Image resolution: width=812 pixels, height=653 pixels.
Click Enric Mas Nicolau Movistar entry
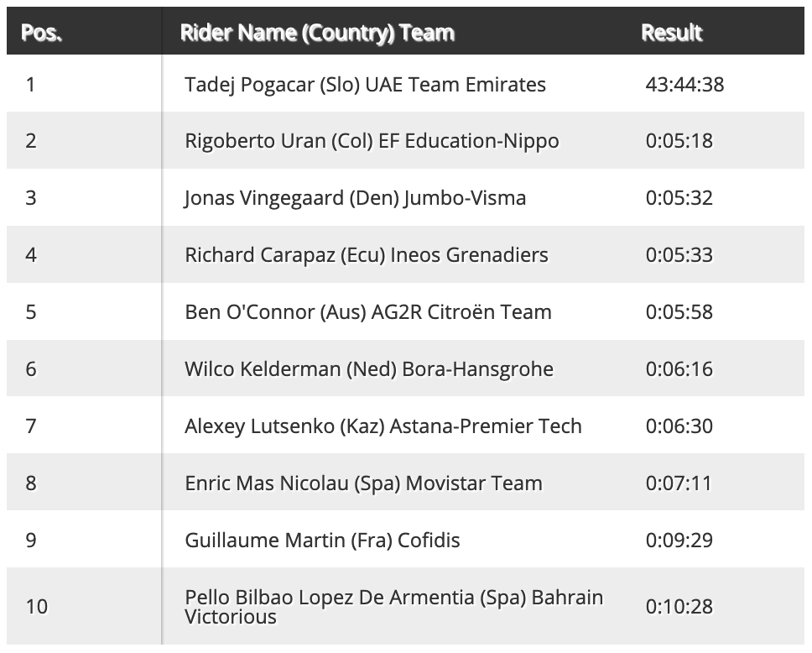click(x=363, y=483)
